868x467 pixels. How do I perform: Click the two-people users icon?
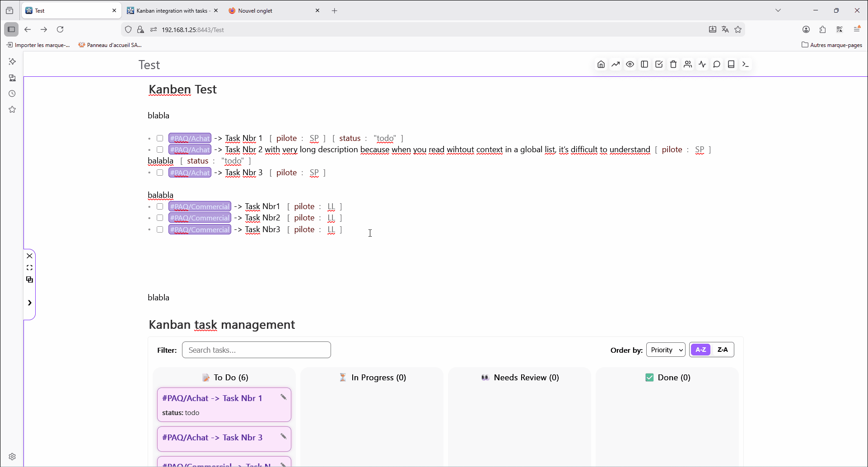pos(688,65)
